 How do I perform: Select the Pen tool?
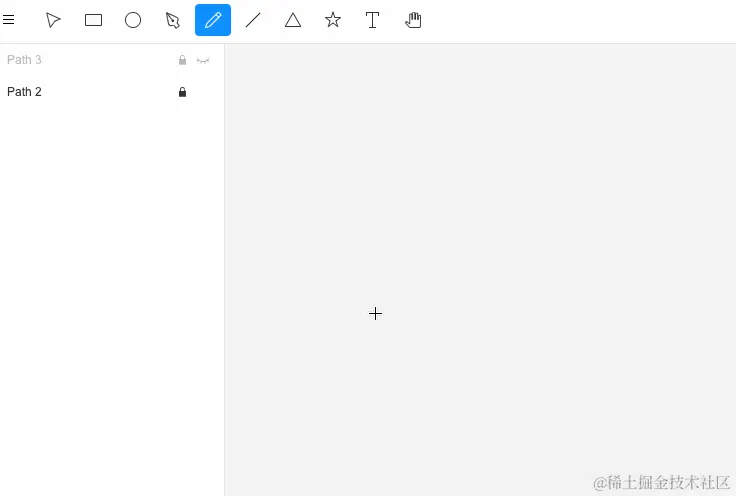click(173, 20)
